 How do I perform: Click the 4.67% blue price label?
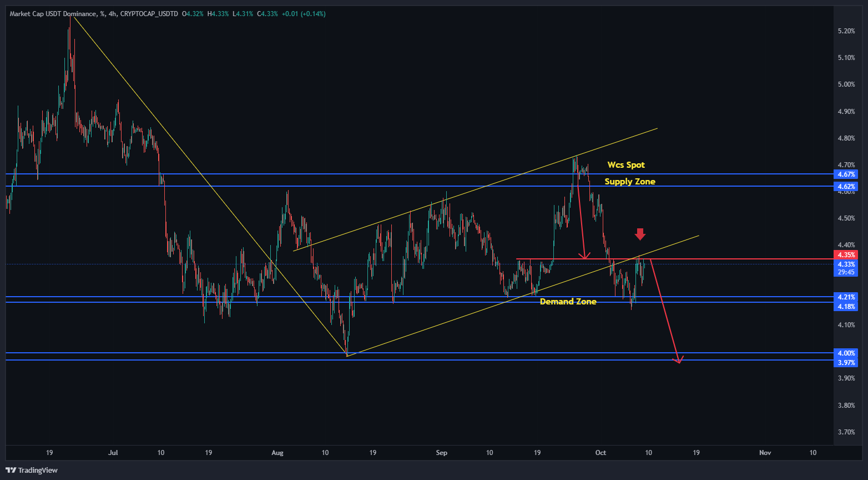(845, 174)
